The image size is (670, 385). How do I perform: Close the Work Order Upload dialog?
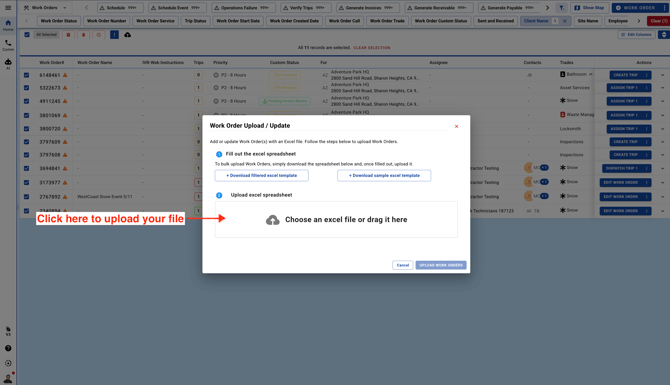click(456, 126)
